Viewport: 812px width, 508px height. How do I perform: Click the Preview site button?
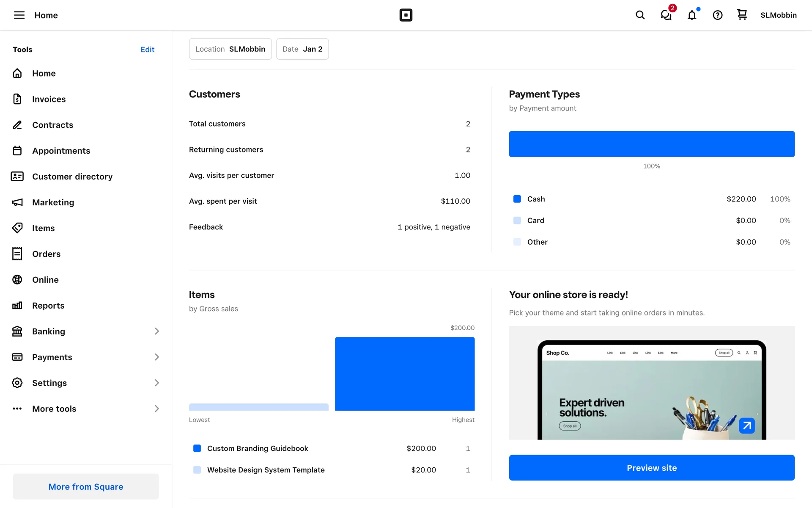pyautogui.click(x=651, y=468)
